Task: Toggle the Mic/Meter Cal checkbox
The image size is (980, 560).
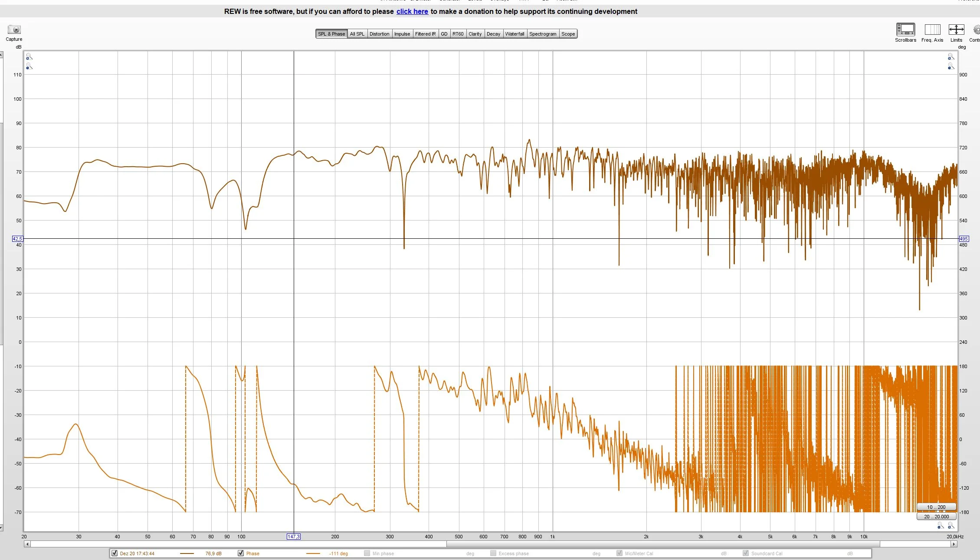Action: [619, 553]
